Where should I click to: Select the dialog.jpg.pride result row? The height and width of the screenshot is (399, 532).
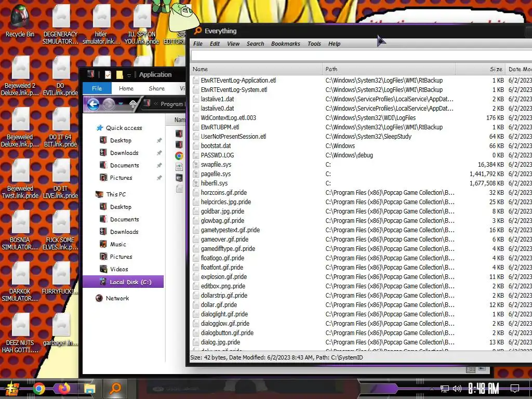(x=361, y=342)
